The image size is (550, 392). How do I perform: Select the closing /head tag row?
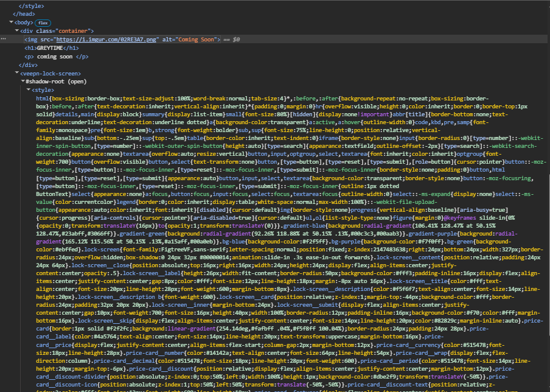[x=24, y=14]
